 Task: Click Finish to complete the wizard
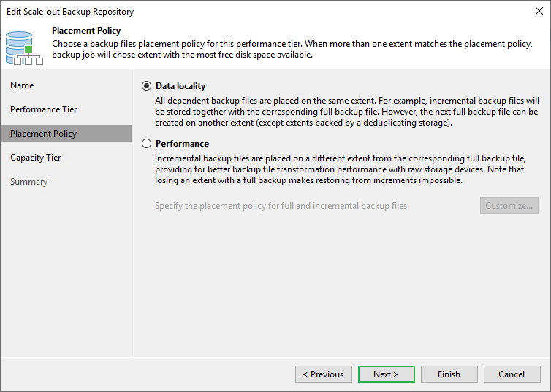[x=449, y=374]
